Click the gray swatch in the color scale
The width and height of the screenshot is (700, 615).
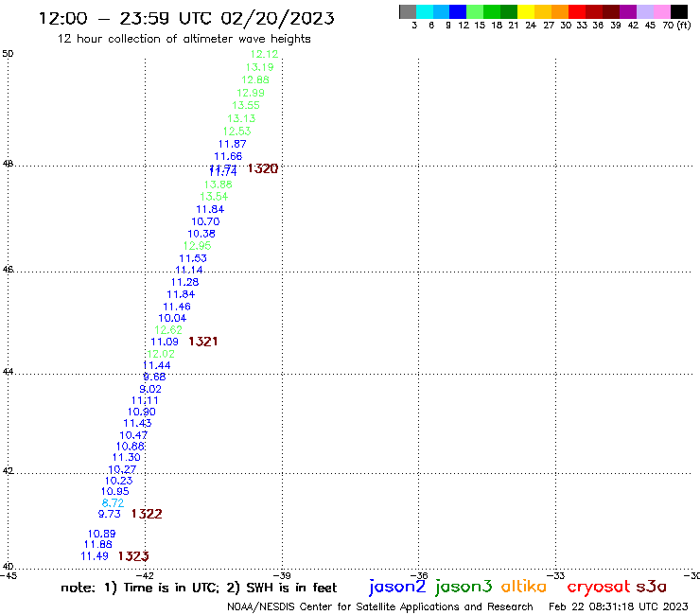pyautogui.click(x=408, y=12)
